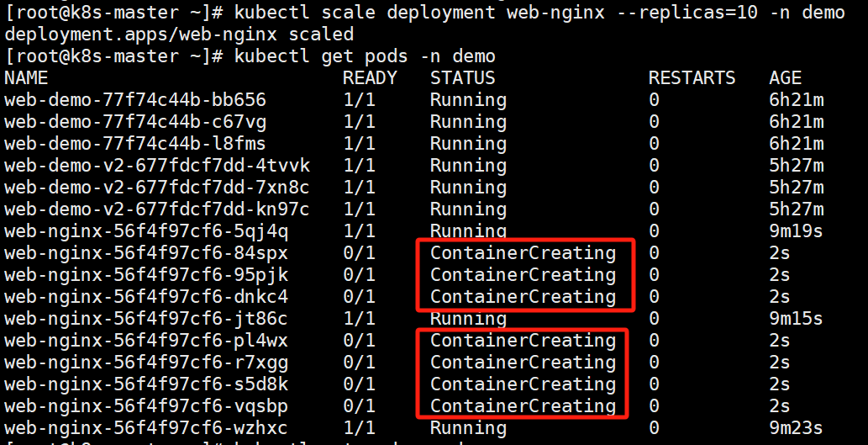Screen dimensions: 868x445
Task: Click the STATUS column header
Action: click(x=463, y=78)
